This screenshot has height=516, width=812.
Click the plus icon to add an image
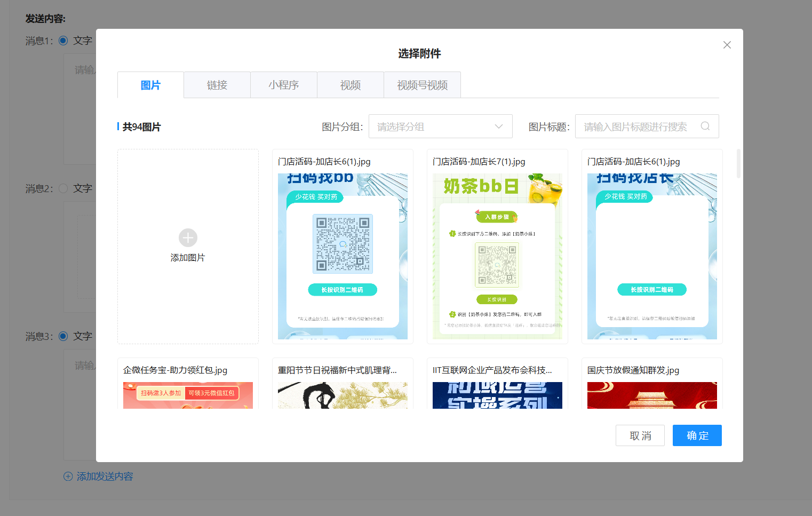point(188,237)
